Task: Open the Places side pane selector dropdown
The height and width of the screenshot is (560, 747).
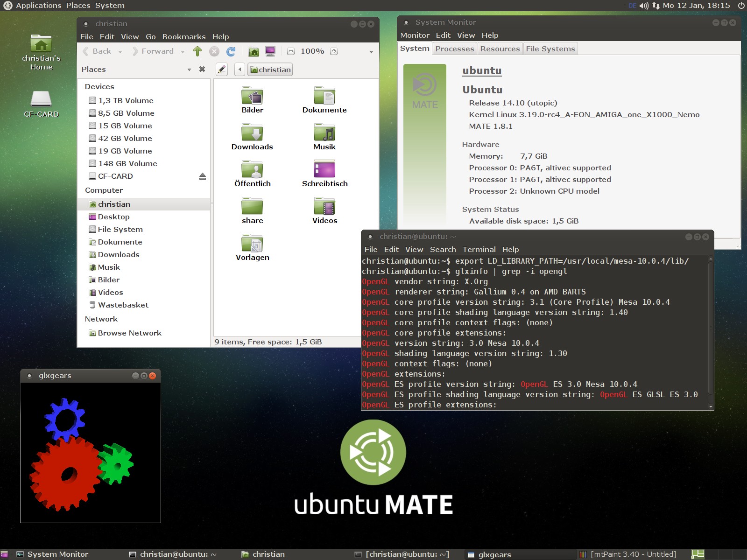Action: point(189,70)
